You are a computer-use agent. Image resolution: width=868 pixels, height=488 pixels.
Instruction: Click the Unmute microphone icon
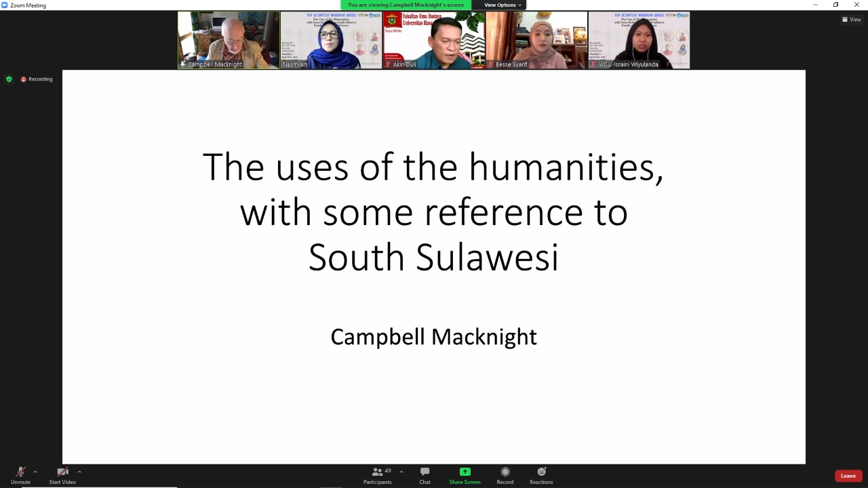point(20,472)
